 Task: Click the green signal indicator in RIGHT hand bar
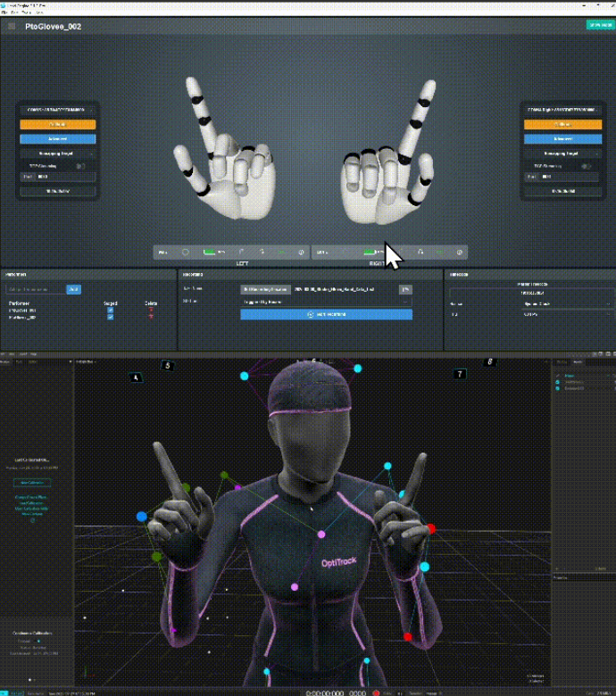click(440, 253)
